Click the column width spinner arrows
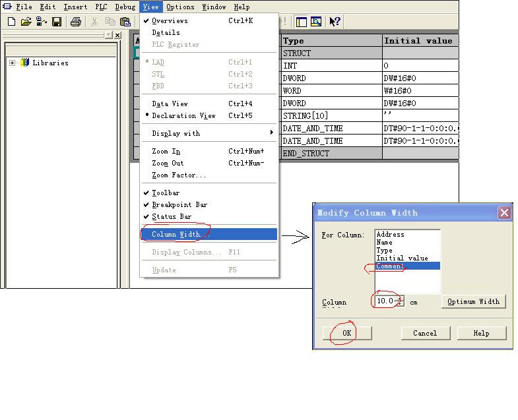The width and height of the screenshot is (518, 420). pos(399,301)
